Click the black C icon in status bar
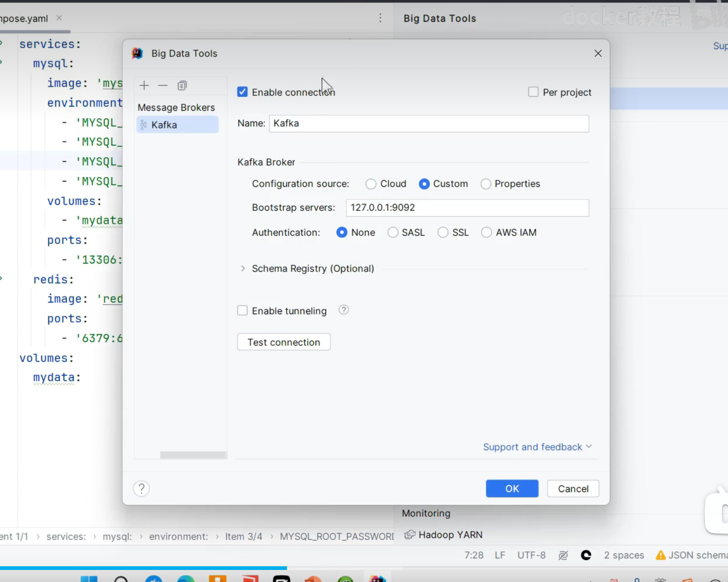This screenshot has height=582, width=728. (x=586, y=555)
